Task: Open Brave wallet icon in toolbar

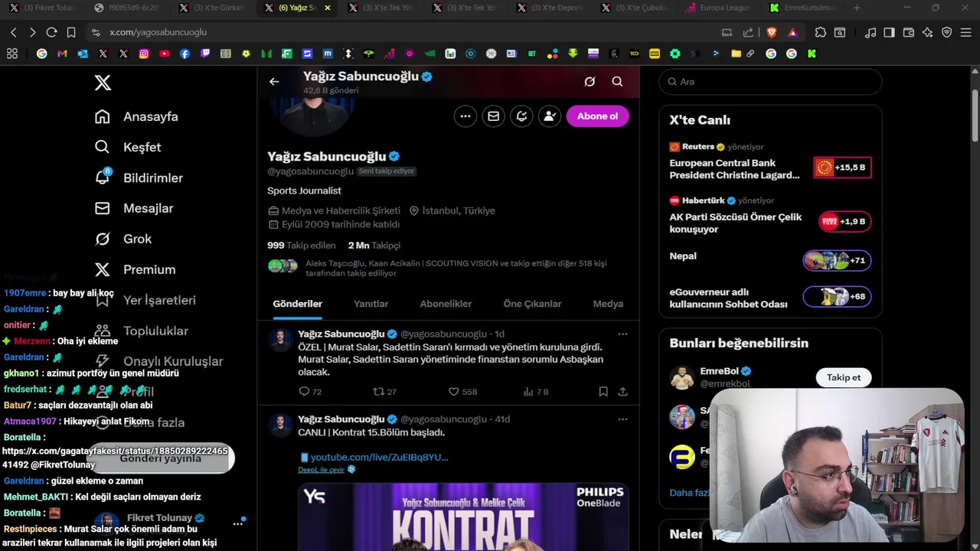Action: pos(909,32)
